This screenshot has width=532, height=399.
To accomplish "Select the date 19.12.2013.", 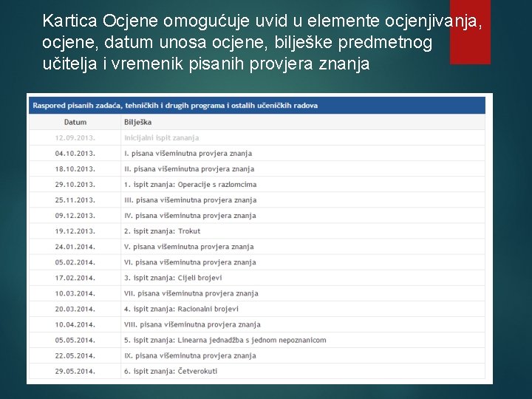I will point(75,231).
